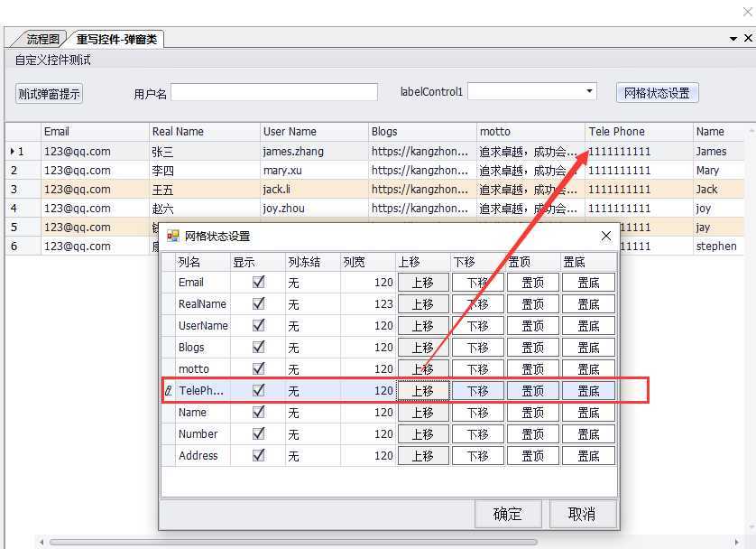Click the horizontal scrollbar left arrow
This screenshot has width=756, height=549.
click(42, 543)
